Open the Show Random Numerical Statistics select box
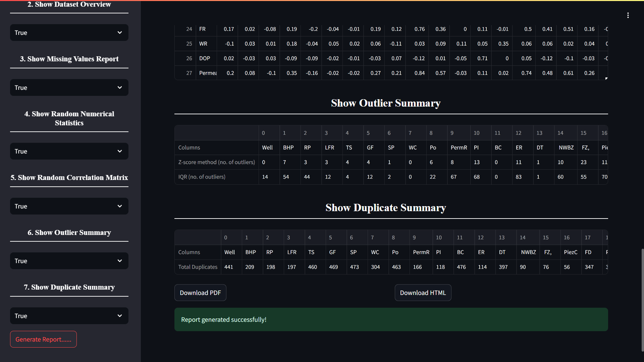This screenshot has height=362, width=644. point(69,151)
